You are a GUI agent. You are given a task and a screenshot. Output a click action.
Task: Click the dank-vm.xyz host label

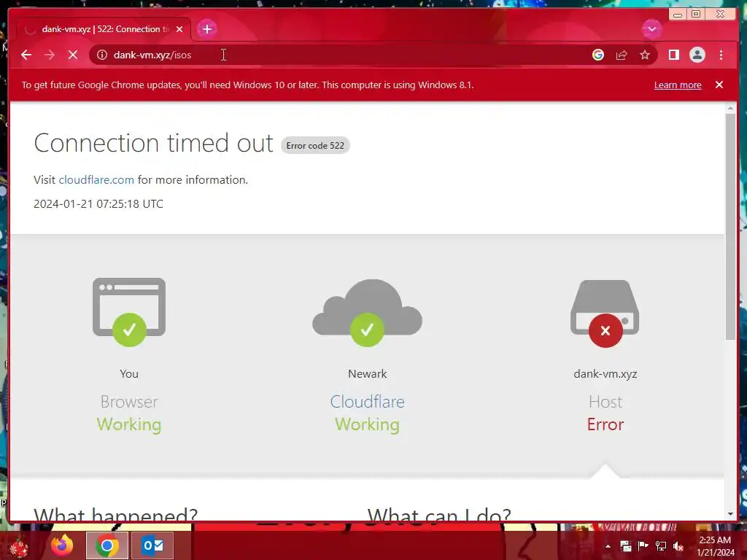pos(605,374)
